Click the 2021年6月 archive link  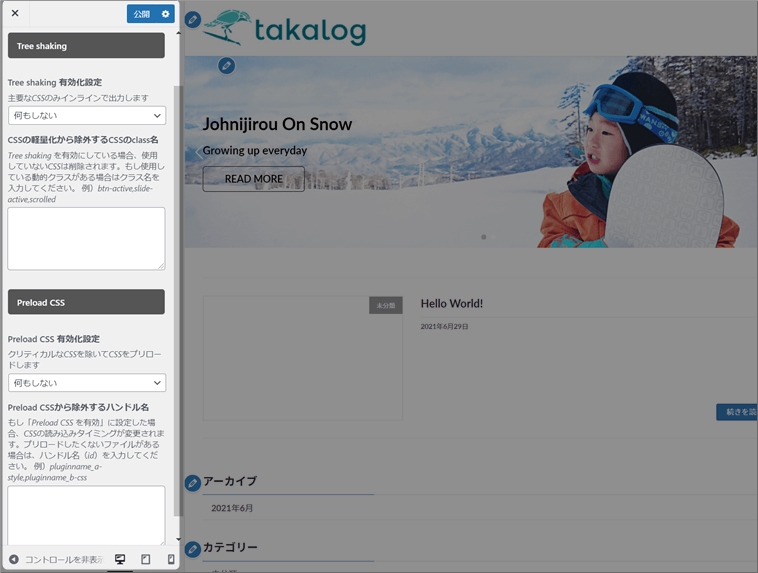[x=232, y=508]
